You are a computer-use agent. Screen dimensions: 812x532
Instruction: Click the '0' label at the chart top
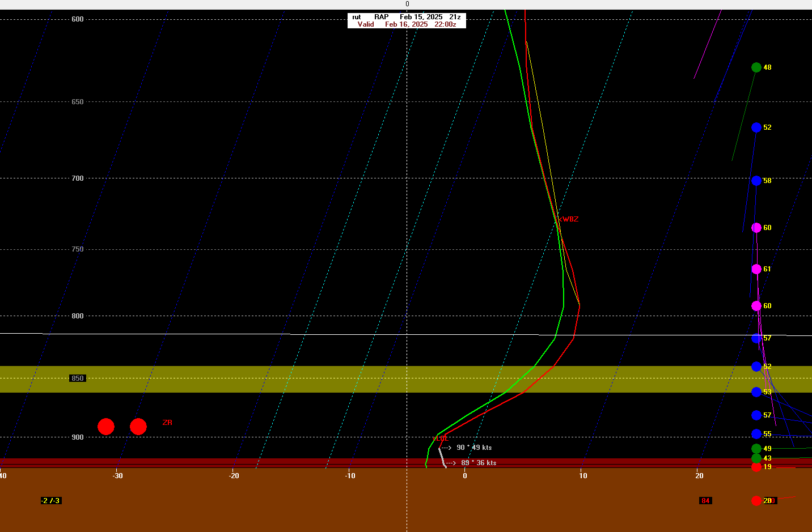pyautogui.click(x=407, y=4)
